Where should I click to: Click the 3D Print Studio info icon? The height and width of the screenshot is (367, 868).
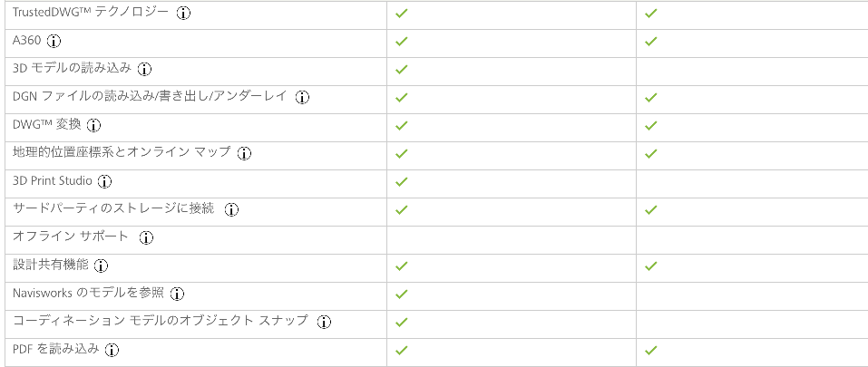click(x=104, y=182)
